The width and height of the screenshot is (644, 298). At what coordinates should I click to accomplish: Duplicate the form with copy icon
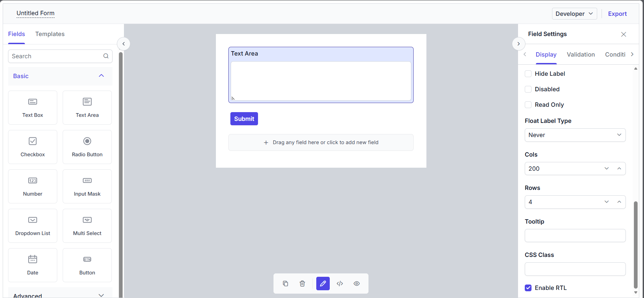click(285, 284)
